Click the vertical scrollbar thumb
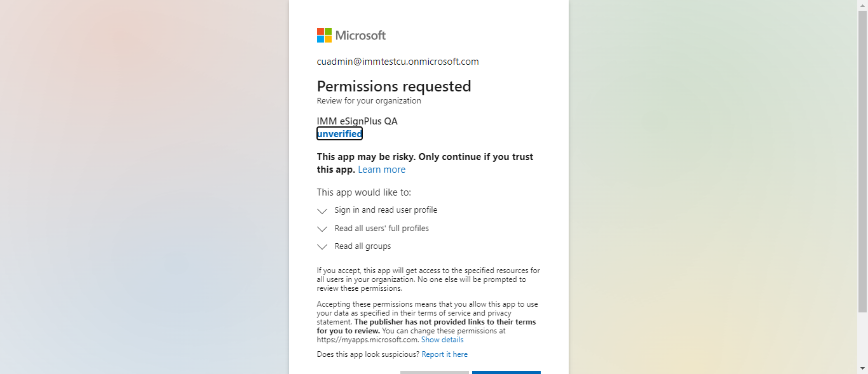 862,159
